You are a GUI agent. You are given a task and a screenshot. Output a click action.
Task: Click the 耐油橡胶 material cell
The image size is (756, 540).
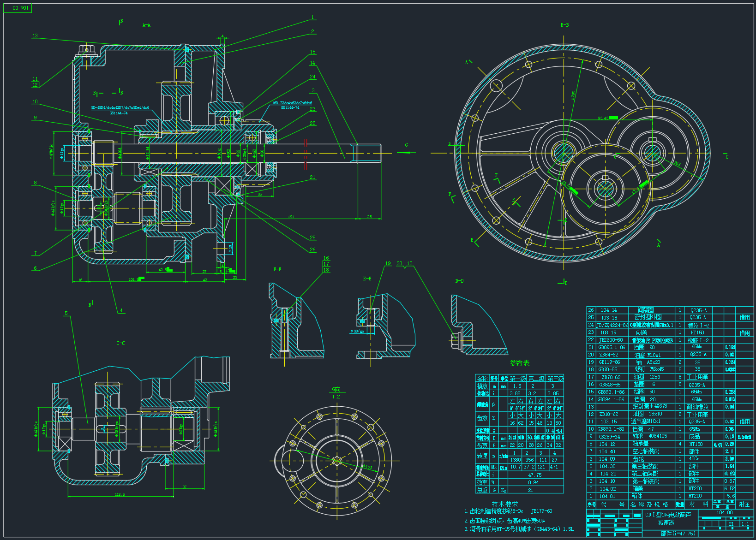(x=697, y=407)
